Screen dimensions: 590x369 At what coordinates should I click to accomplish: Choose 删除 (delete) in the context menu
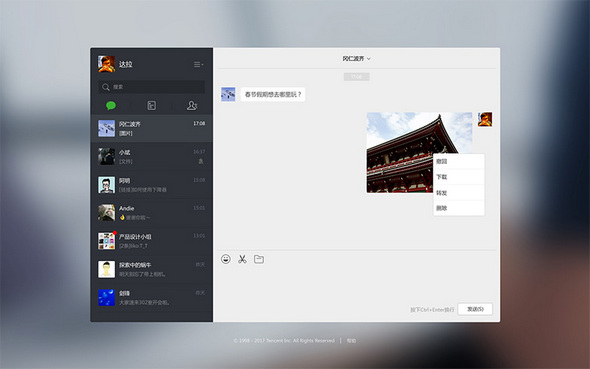point(459,208)
